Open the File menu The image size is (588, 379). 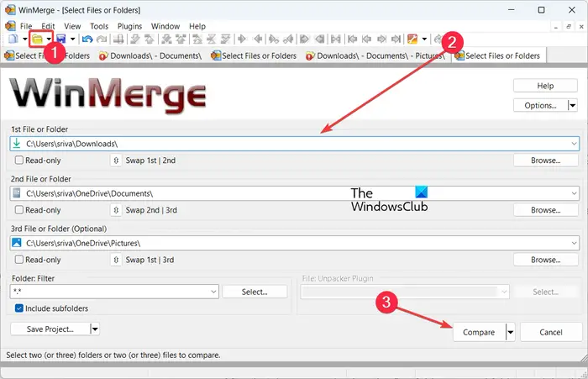(x=26, y=26)
